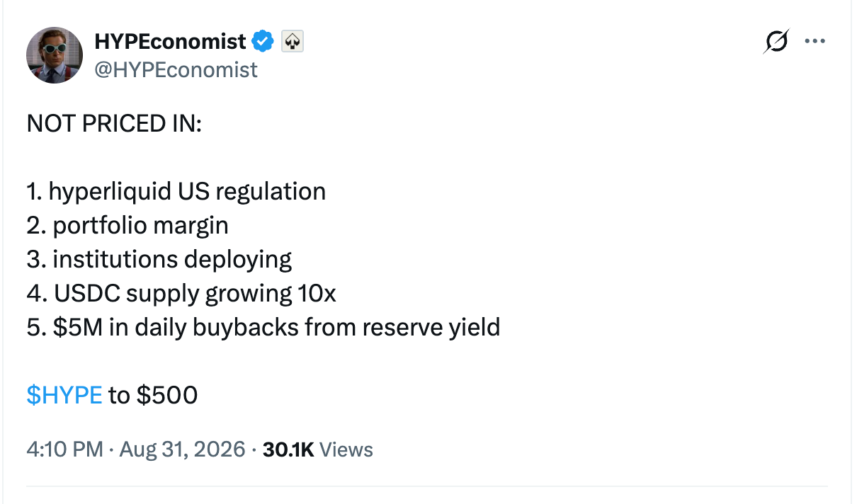
Task: Click the blue verified checkmark badge
Action: 263,42
